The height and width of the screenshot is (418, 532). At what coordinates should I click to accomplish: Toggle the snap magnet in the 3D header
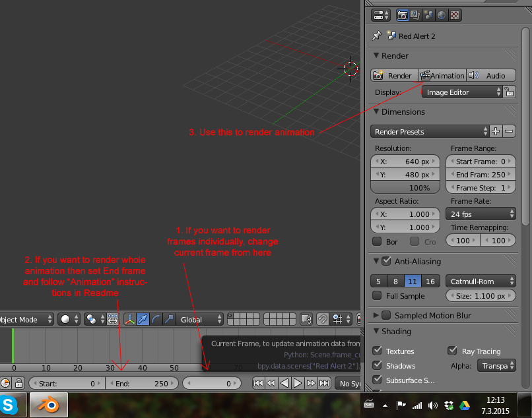click(x=322, y=319)
